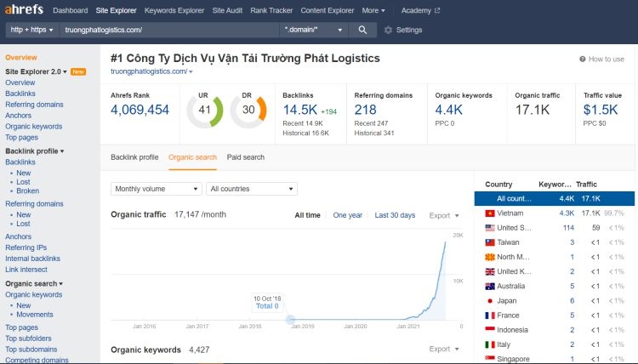Viewport: 638px width, 364px height.
Task: Click the Indonesia flag icon
Action: pyautogui.click(x=490, y=330)
